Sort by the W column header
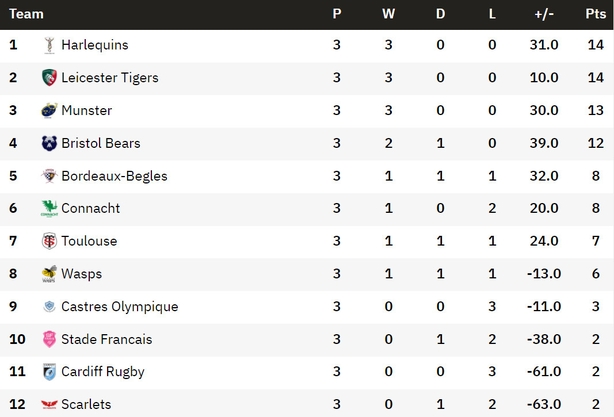The width and height of the screenshot is (614, 417). [388, 14]
